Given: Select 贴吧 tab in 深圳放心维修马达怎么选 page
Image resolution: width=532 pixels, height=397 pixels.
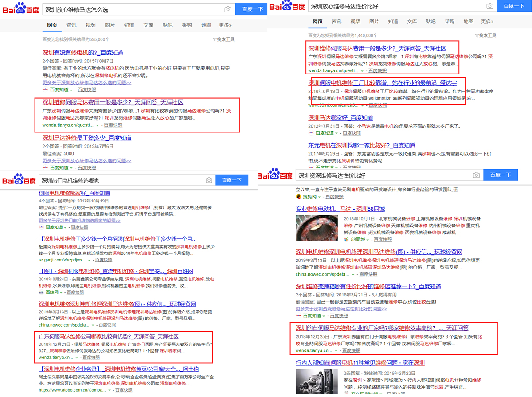Looking at the screenshot, I should [x=168, y=25].
